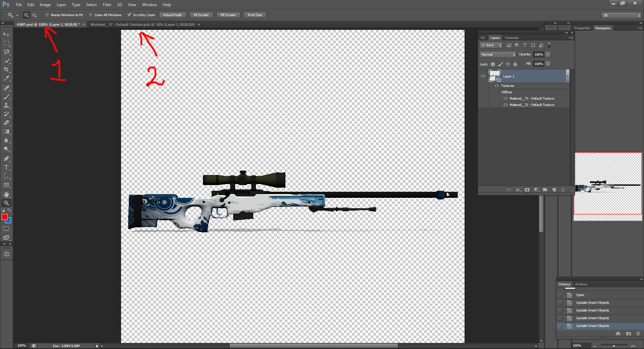Hide Material__73 - Default Texture
644x349 pixels.
click(x=505, y=99)
